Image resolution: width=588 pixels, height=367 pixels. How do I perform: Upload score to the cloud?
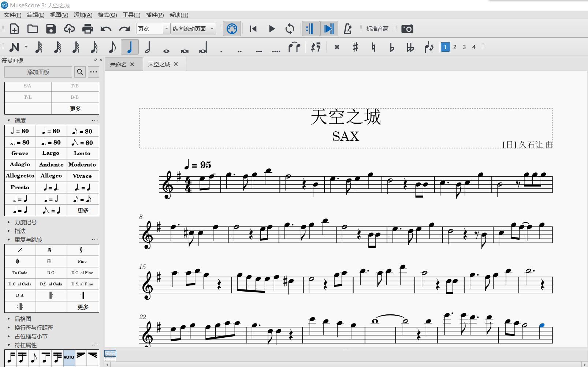coord(69,29)
